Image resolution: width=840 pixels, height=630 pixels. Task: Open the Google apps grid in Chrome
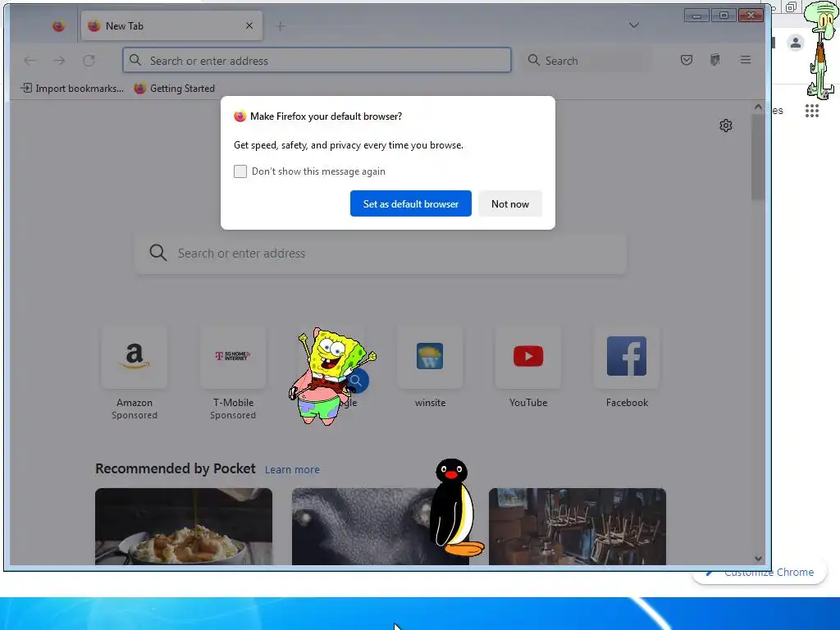pos(812,111)
